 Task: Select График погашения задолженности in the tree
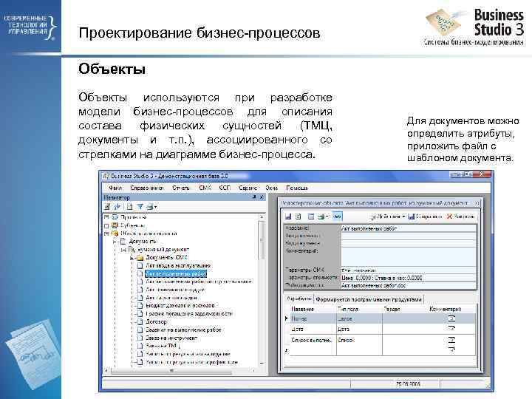pos(189,313)
